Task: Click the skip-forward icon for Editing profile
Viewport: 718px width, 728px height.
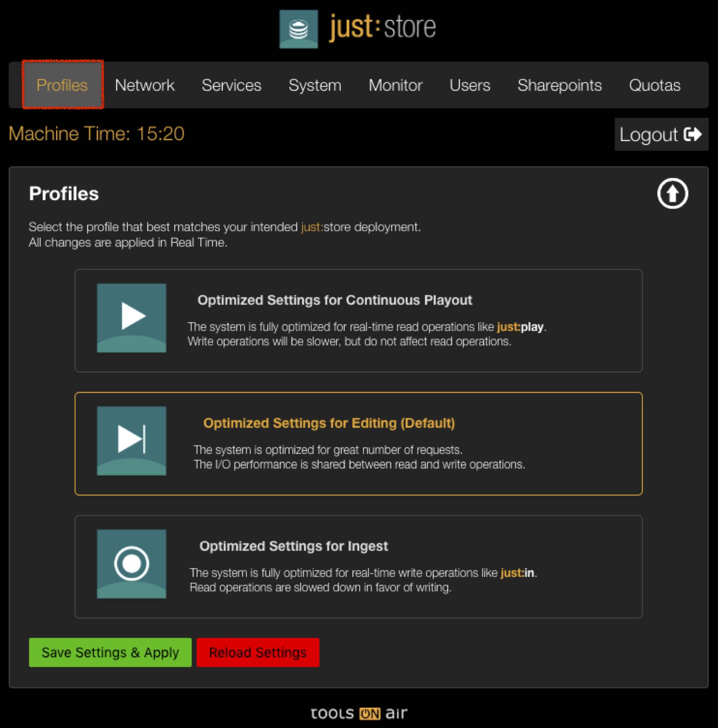Action: [x=132, y=441]
